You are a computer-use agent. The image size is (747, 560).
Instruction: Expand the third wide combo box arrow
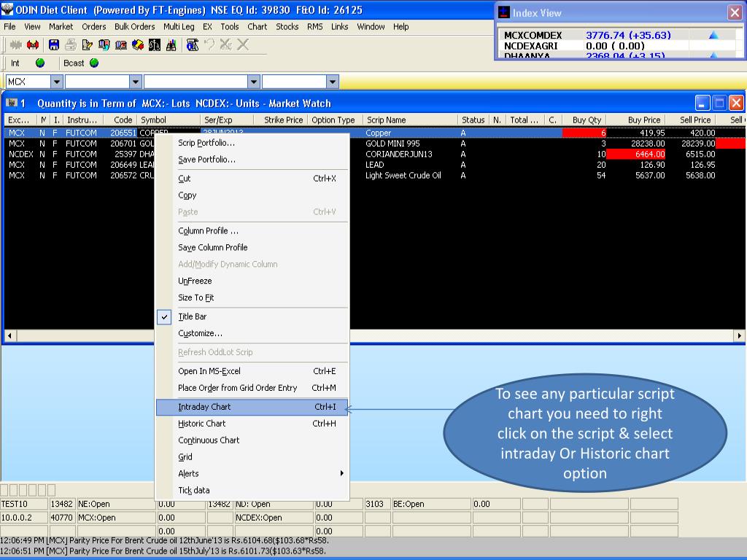[253, 82]
